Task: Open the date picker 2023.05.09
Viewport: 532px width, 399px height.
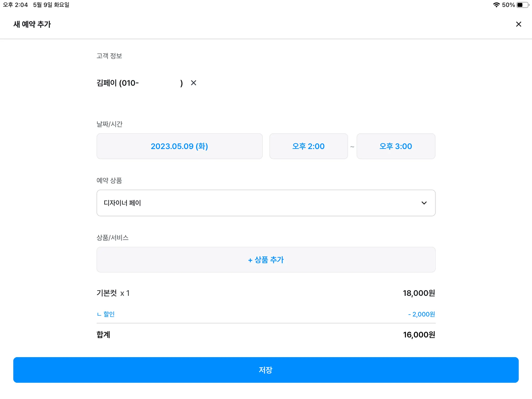Action: pos(179,146)
